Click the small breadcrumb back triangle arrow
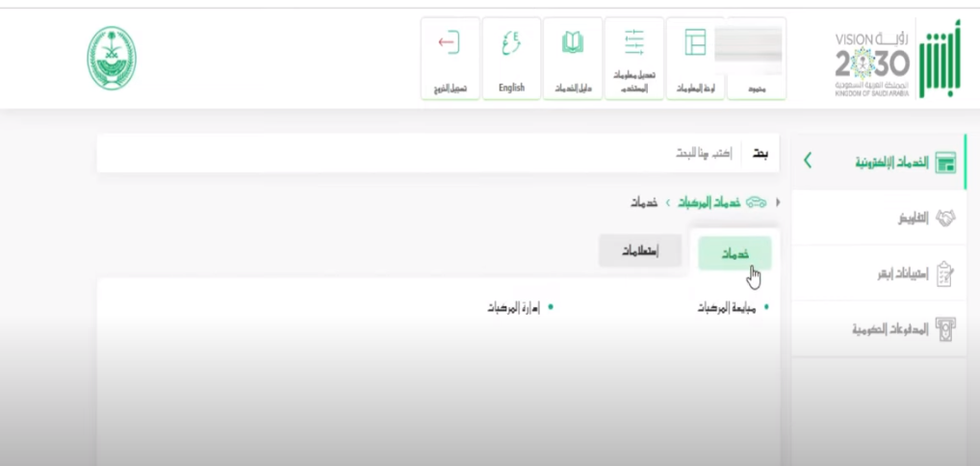980x466 pixels. pos(777,202)
